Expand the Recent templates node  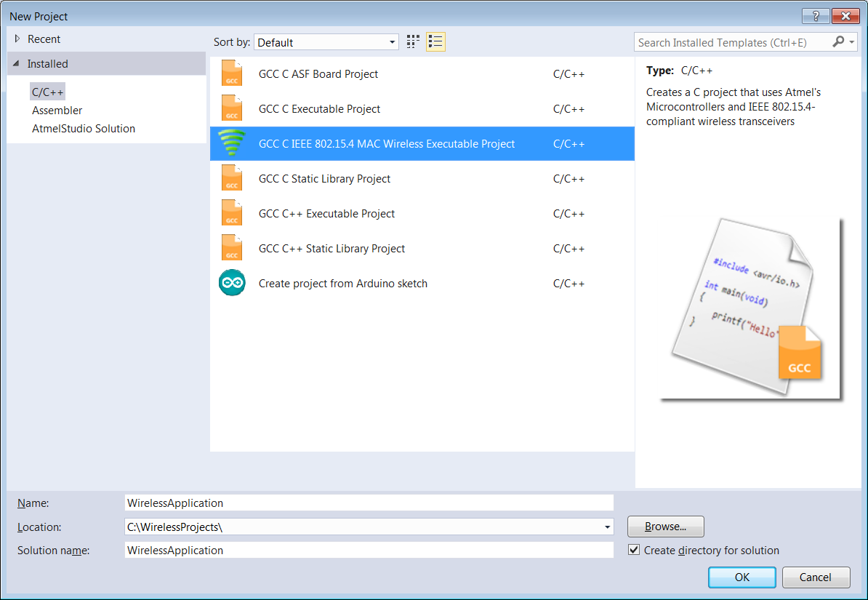(x=17, y=39)
